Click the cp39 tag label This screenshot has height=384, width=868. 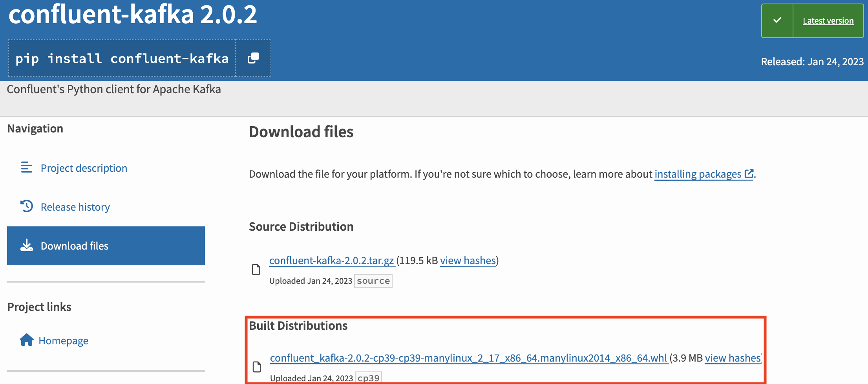point(368,378)
